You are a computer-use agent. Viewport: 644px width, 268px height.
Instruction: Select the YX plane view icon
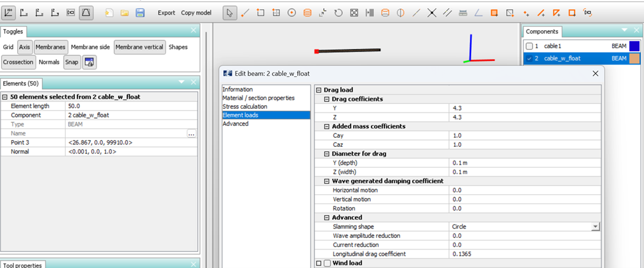pyautogui.click(x=25, y=13)
